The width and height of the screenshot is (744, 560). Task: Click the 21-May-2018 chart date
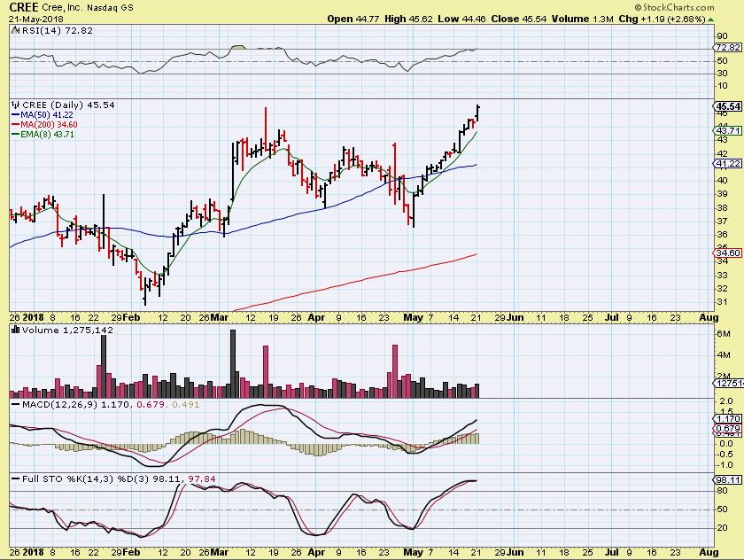point(36,19)
